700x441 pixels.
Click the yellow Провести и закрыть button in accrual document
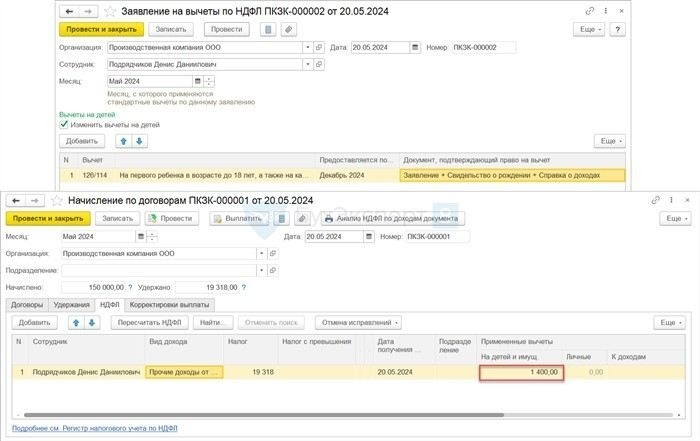pyautogui.click(x=48, y=218)
